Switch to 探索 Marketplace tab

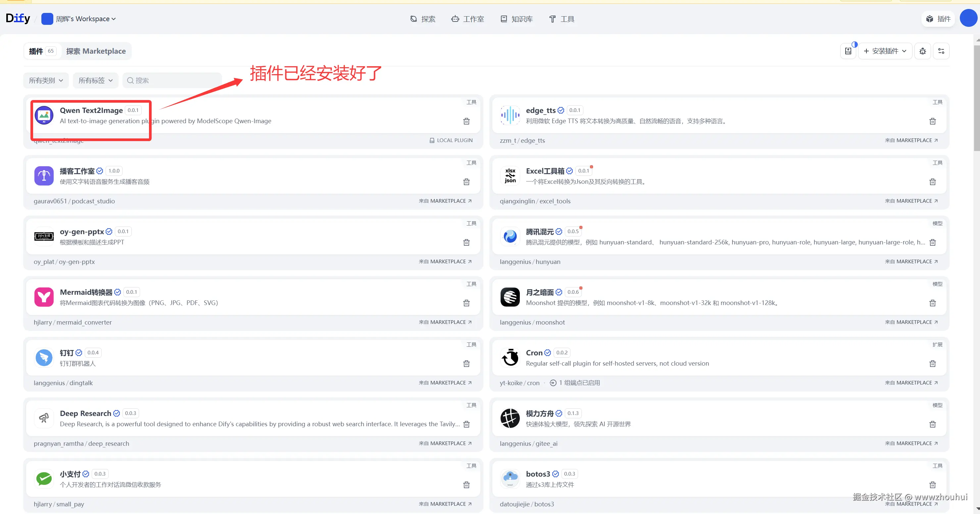coord(96,51)
